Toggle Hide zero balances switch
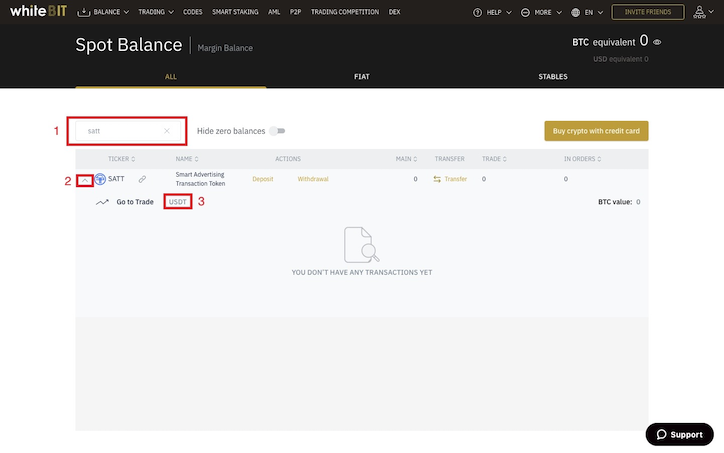Screen dimensions: 724x453 pos(277,131)
